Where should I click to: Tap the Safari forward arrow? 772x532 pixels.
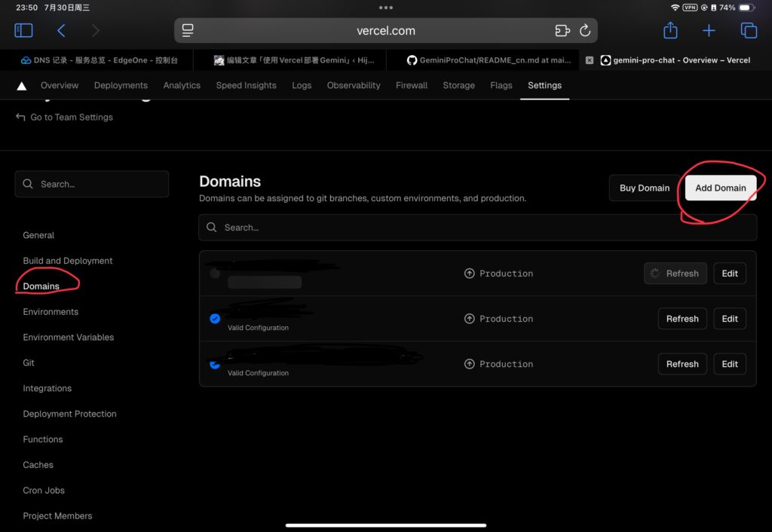96,30
